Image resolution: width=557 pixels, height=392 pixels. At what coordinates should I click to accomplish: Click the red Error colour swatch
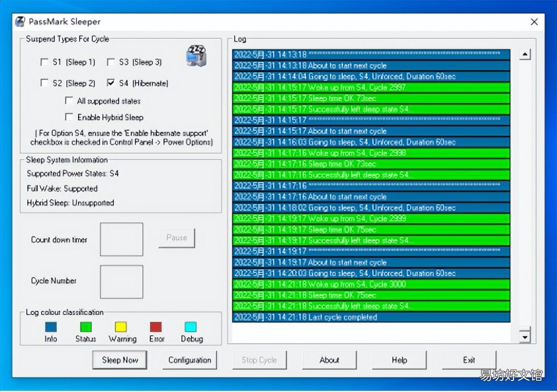point(156,327)
